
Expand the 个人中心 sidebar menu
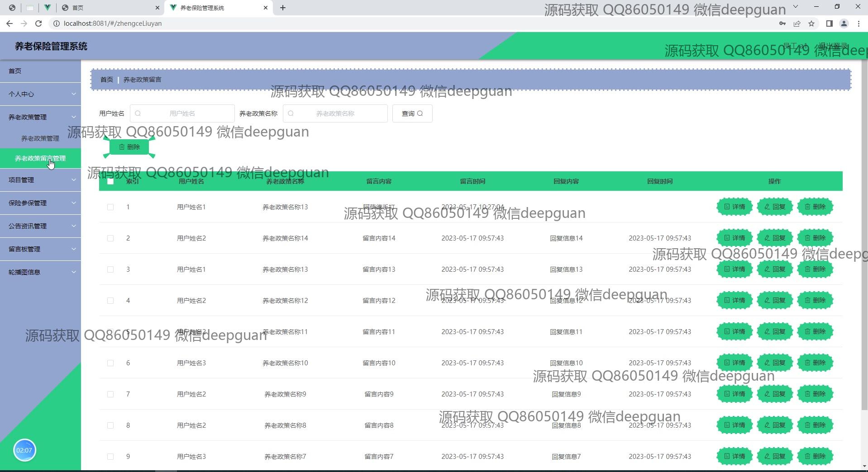pos(40,94)
